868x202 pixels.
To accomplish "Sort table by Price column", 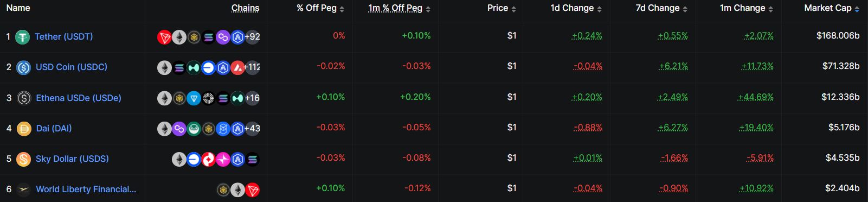I will click(501, 8).
